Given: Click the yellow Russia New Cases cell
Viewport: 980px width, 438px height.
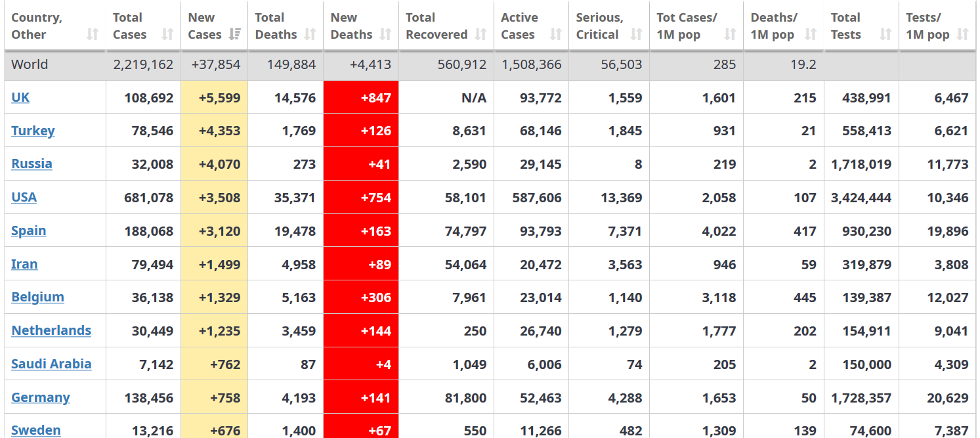Looking at the screenshot, I should click(215, 164).
